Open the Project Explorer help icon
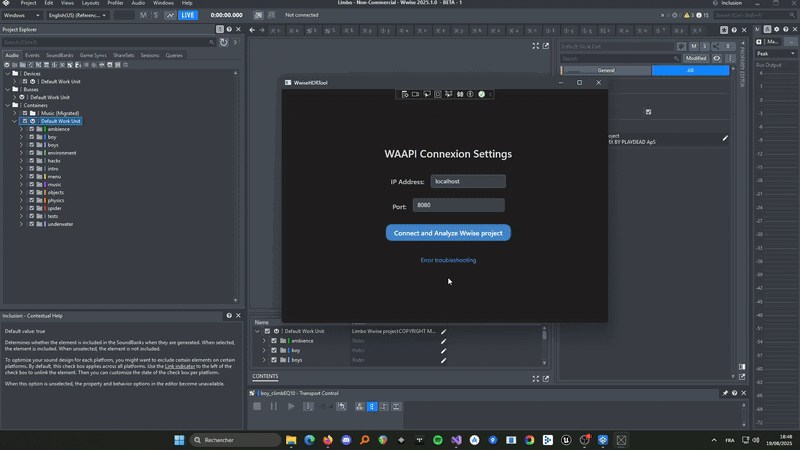This screenshot has width=800, height=450. 229,30
